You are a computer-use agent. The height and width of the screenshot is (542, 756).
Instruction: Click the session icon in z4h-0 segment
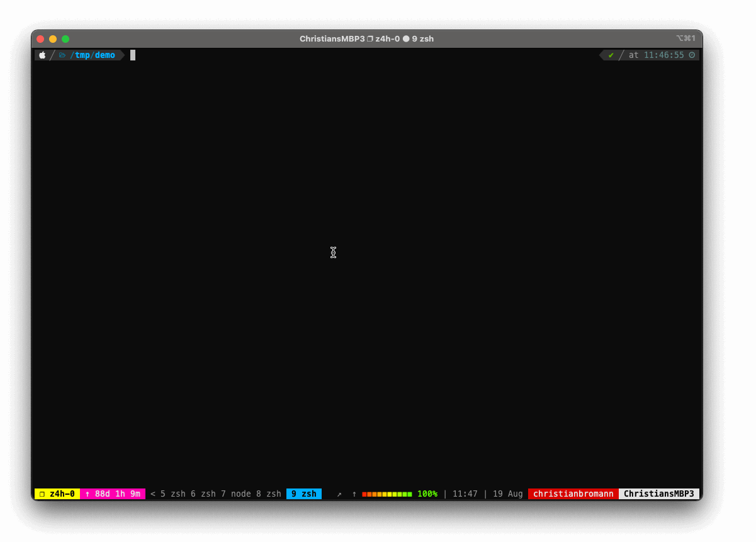42,494
